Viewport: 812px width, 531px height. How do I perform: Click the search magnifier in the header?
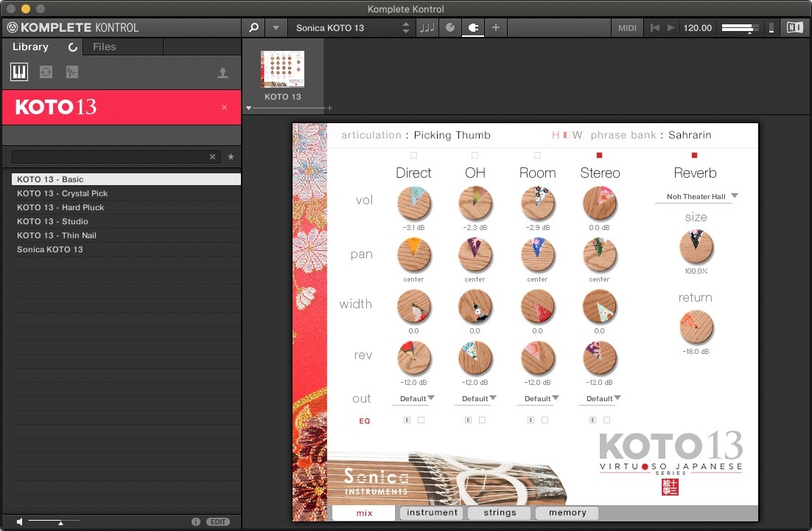[x=253, y=27]
